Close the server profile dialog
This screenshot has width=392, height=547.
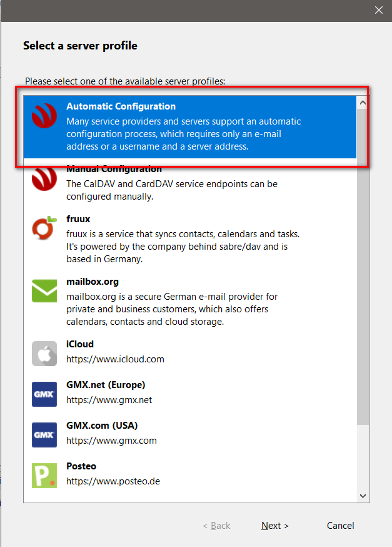click(379, 10)
